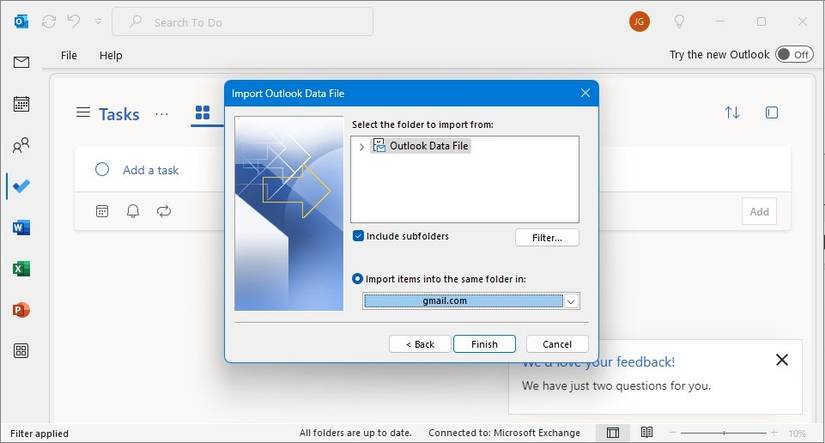Viewport: 825px width, 443px height.
Task: Open the File menu
Action: pyautogui.click(x=69, y=55)
